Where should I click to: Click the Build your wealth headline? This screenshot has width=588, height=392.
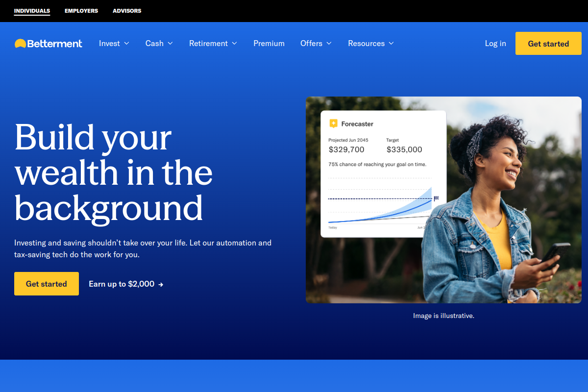pyautogui.click(x=114, y=172)
